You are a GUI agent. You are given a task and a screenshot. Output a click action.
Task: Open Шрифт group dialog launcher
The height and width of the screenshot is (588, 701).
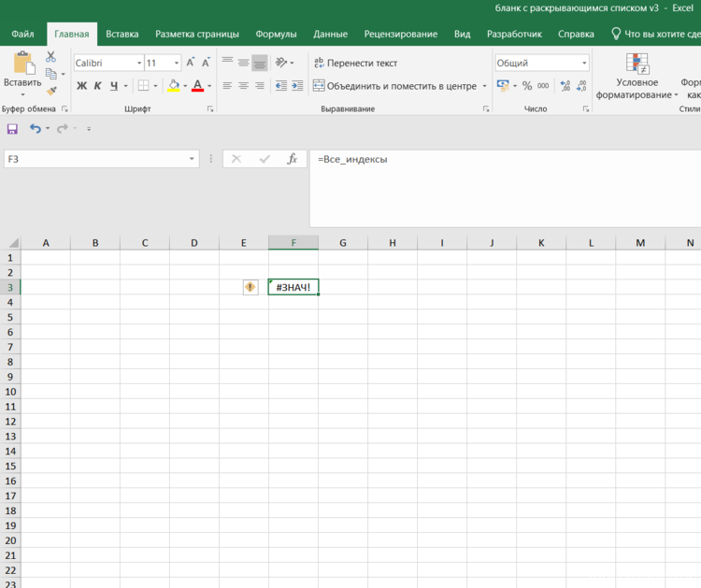210,109
